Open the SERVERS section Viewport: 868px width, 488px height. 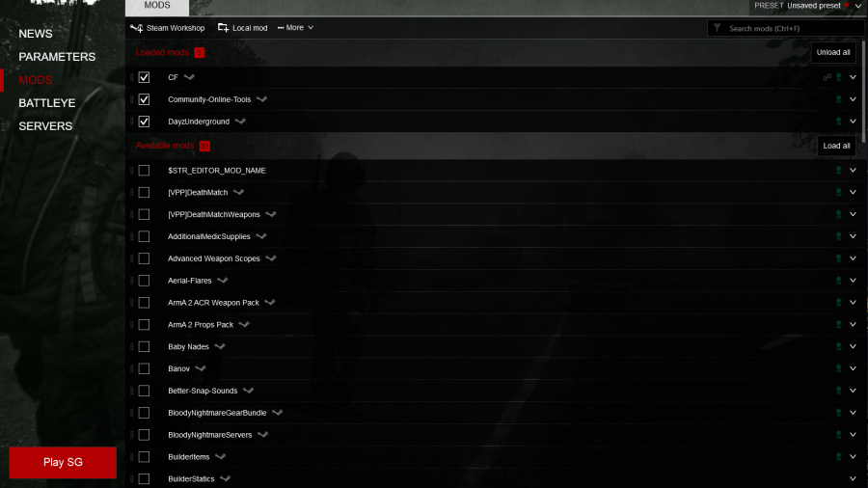45,126
